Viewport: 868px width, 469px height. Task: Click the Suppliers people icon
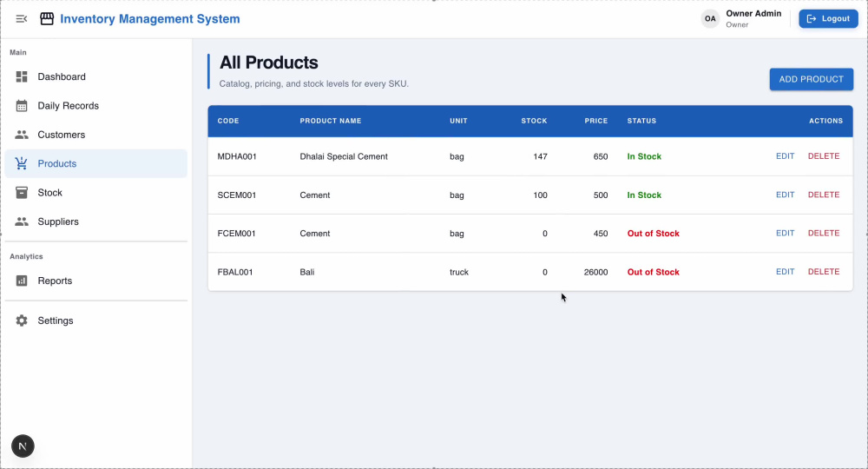click(x=22, y=221)
